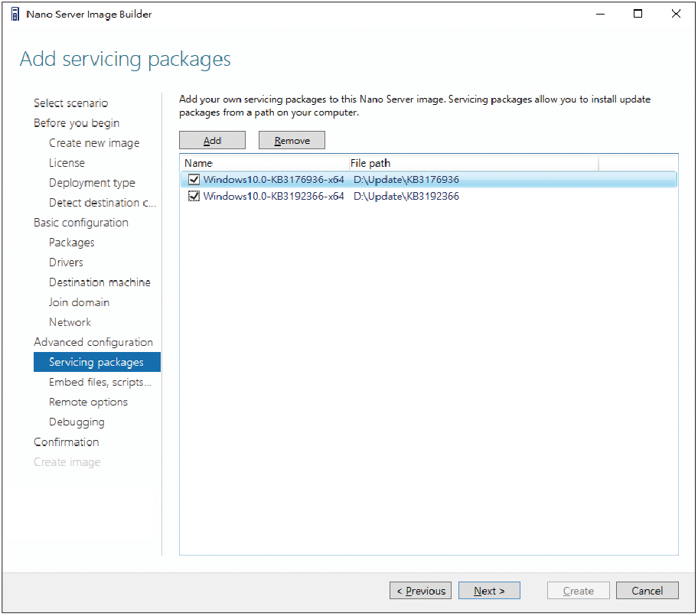Uncheck the Windows10.0-KB3176936-x64 package checkbox

(194, 179)
